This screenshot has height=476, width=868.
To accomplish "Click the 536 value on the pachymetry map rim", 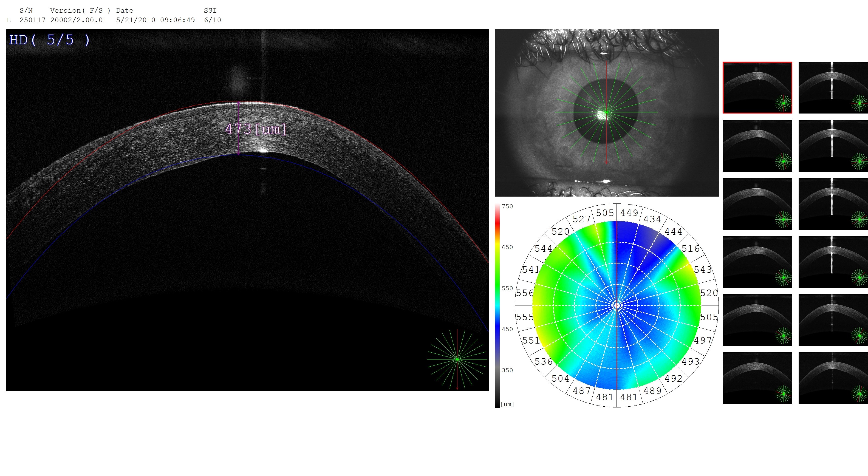I will tap(544, 361).
